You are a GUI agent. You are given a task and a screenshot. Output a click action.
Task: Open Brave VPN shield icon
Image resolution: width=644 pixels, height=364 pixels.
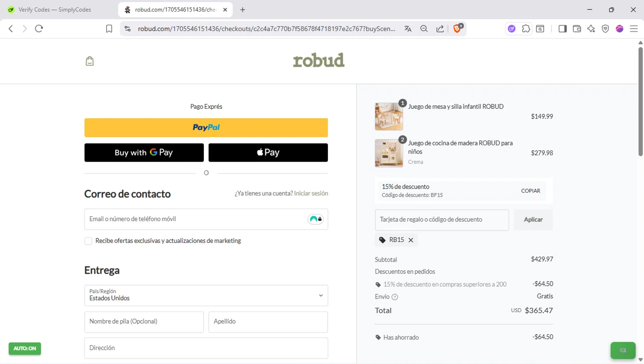[x=605, y=29]
